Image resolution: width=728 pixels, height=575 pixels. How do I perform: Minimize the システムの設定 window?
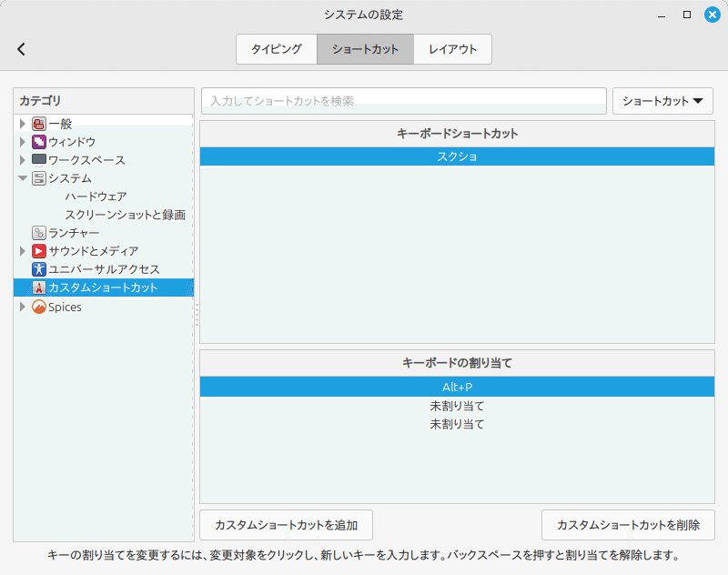click(662, 15)
